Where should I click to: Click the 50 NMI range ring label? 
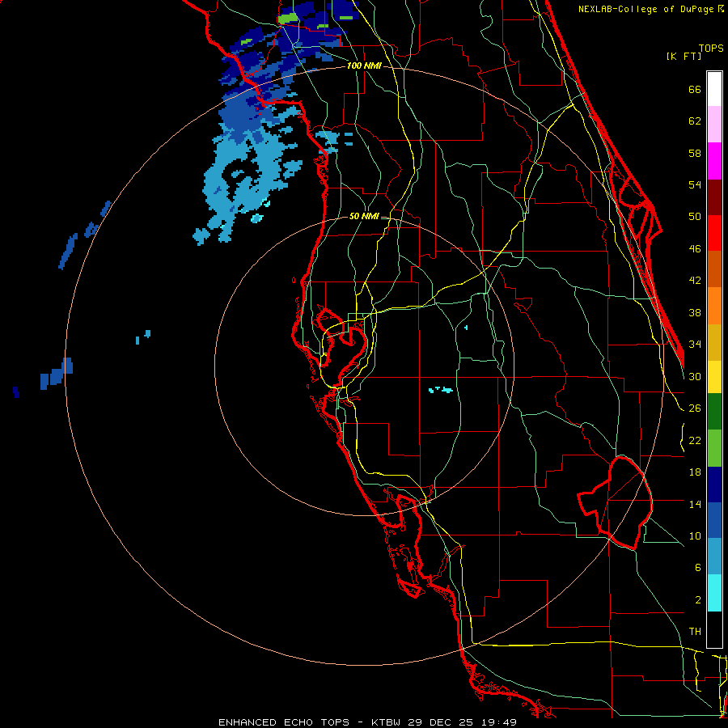tap(364, 216)
